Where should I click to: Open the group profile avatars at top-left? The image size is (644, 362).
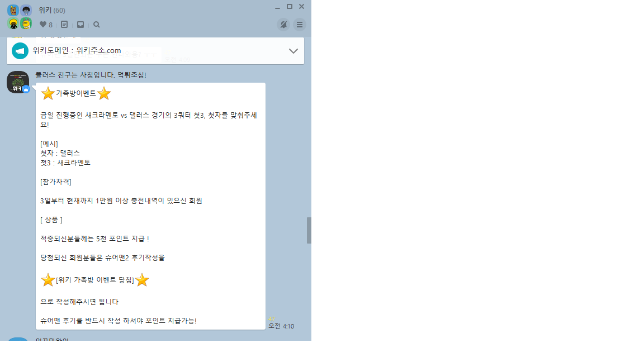pyautogui.click(x=20, y=17)
